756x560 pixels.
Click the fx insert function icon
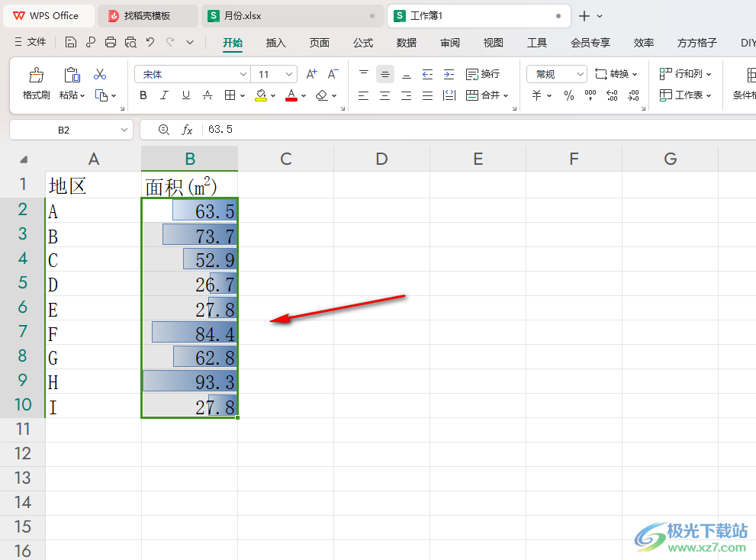pos(187,130)
